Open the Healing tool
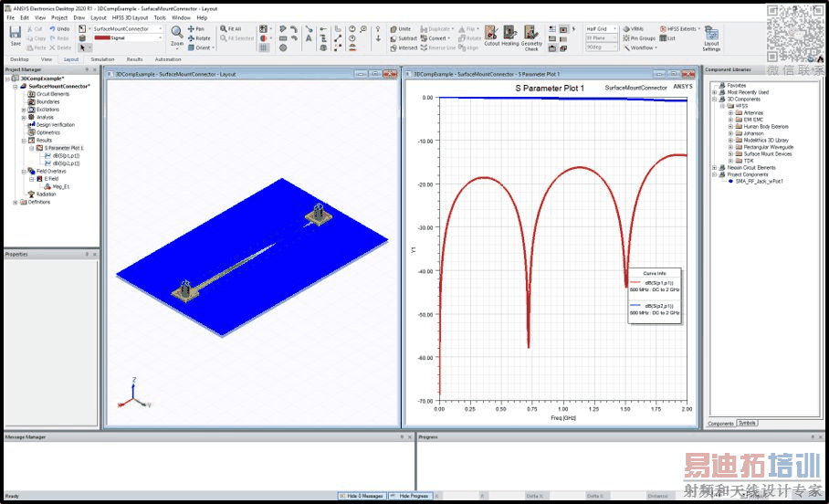 tap(510, 36)
